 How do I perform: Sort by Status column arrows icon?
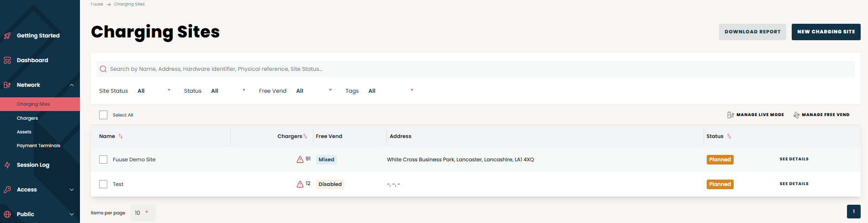(x=729, y=136)
